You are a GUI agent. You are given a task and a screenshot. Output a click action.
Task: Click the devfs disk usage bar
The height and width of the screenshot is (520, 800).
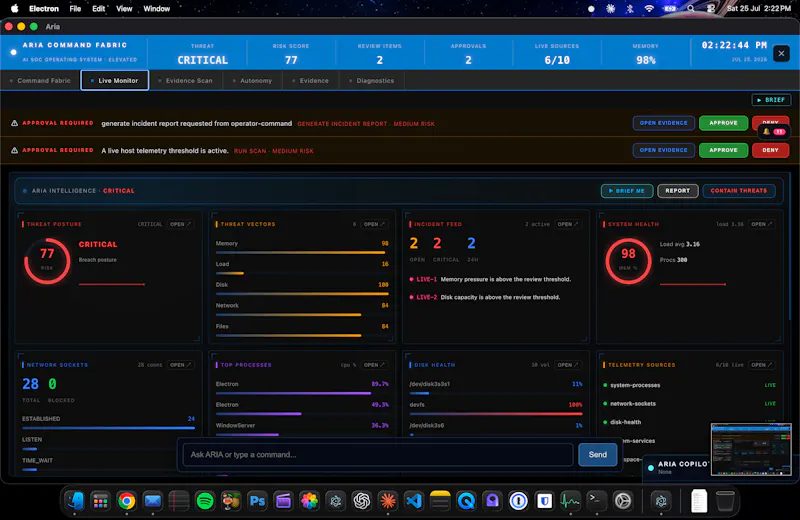click(496, 413)
